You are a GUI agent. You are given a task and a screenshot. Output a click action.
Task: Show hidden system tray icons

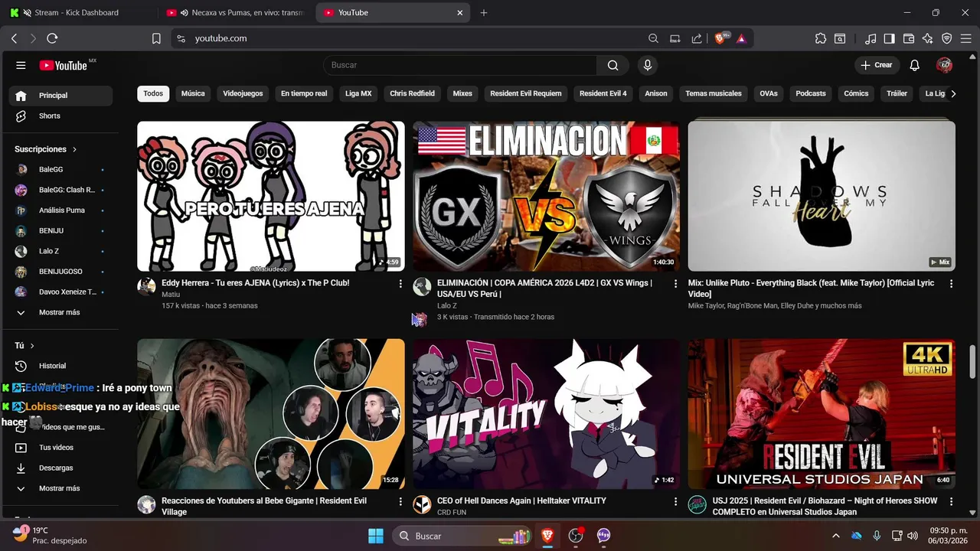(835, 536)
